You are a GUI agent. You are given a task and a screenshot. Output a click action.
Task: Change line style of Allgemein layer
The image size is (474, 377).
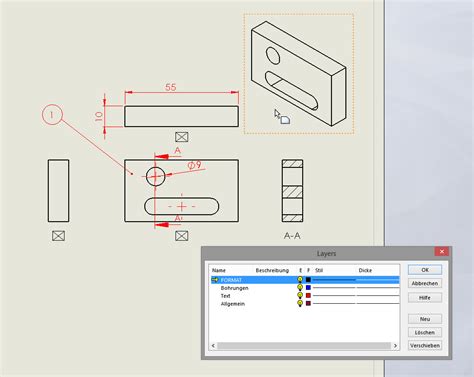point(334,304)
